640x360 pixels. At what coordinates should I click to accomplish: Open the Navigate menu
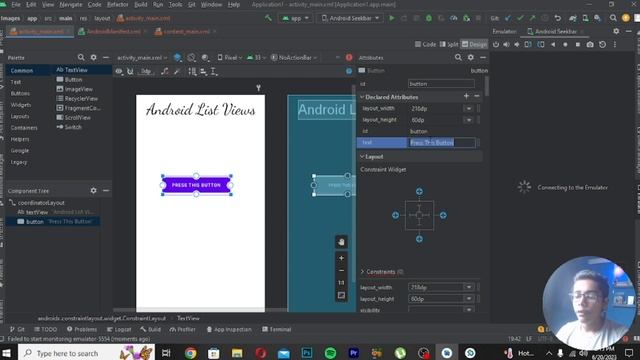coord(71,4)
